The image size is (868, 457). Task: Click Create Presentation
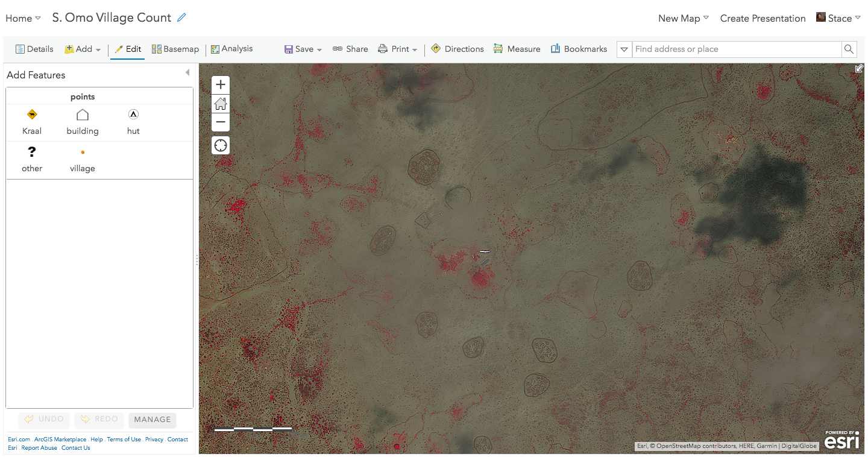point(763,18)
